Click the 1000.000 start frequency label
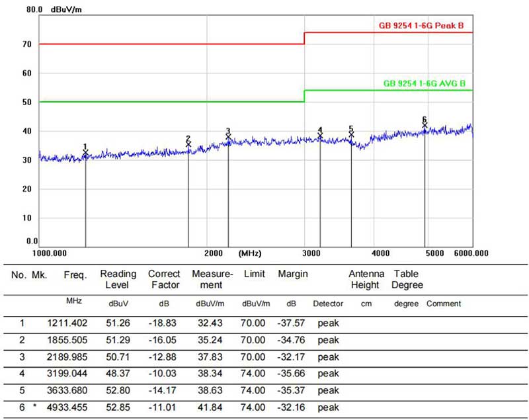 pyautogui.click(x=49, y=253)
